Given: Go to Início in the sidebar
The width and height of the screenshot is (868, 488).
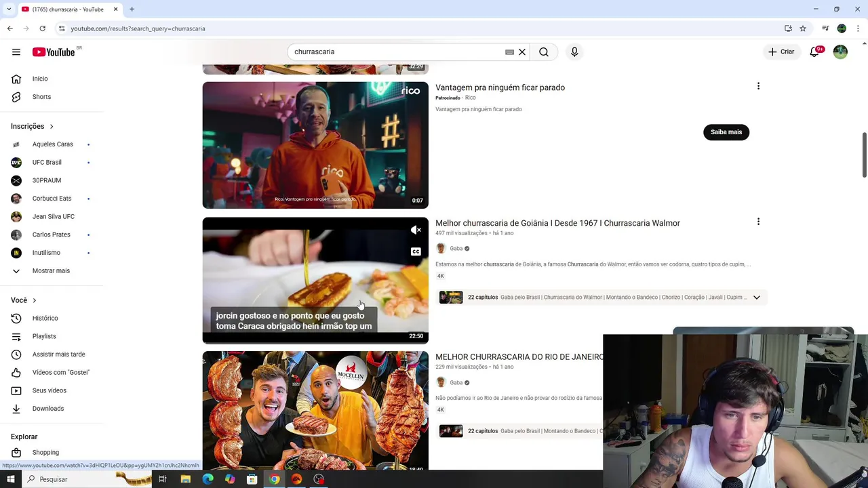Looking at the screenshot, I should click(40, 79).
